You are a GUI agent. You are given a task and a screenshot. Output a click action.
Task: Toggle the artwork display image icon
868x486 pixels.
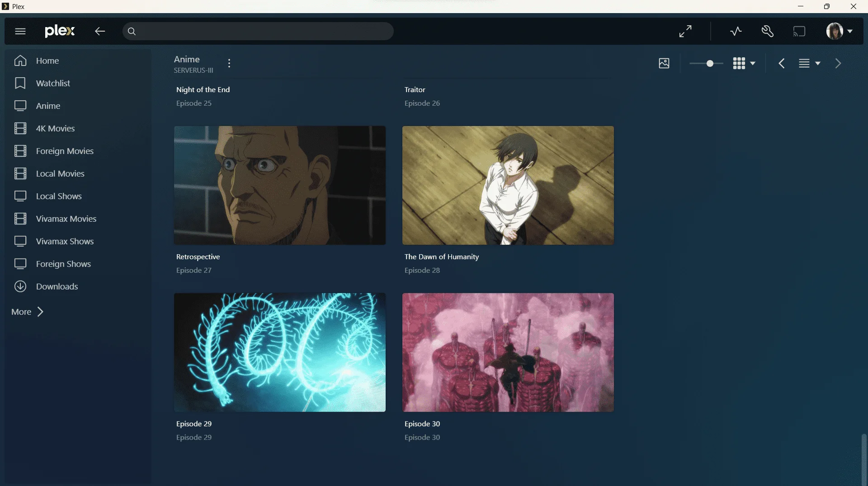click(x=664, y=63)
